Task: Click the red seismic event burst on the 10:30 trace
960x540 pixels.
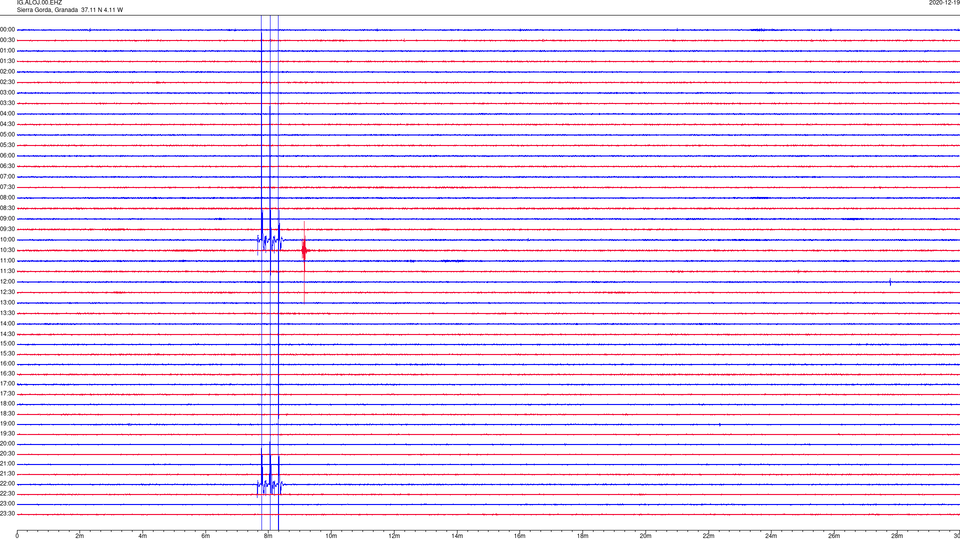Action: point(304,250)
